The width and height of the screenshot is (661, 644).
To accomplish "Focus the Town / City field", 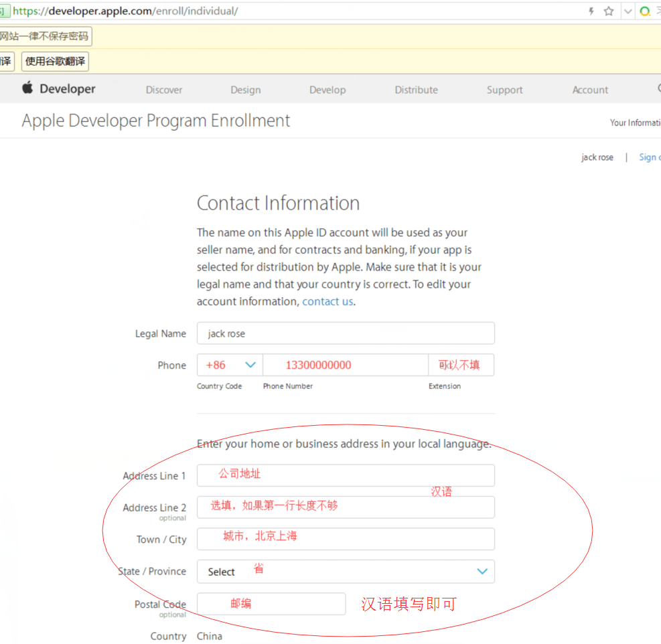I will (346, 539).
